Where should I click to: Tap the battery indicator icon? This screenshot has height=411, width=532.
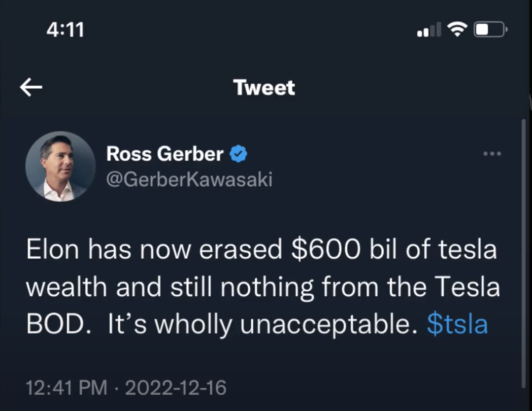[490, 30]
